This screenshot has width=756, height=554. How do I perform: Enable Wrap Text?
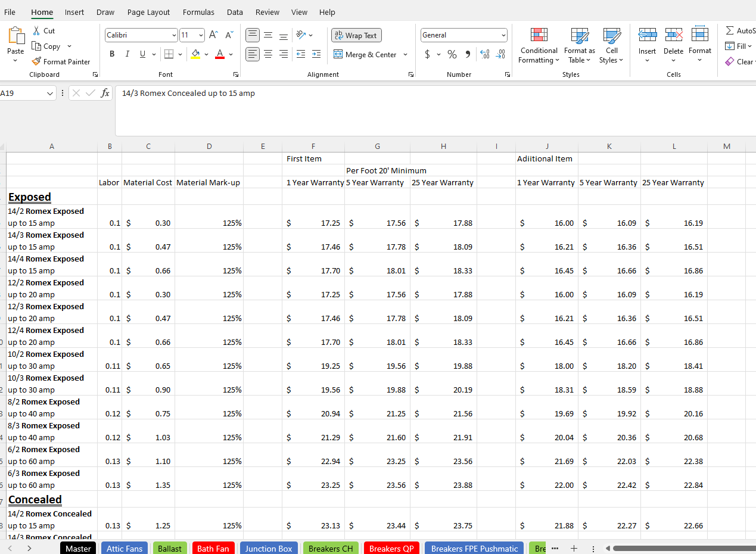356,35
